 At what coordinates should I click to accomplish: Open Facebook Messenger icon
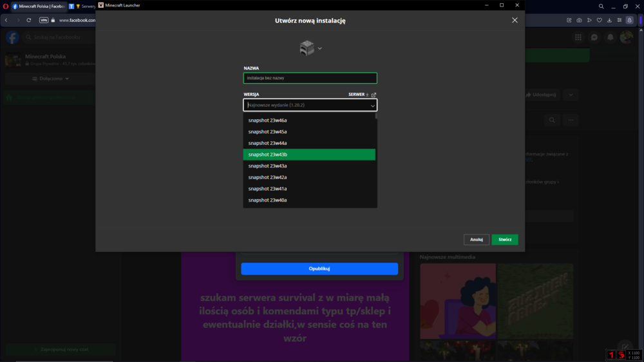coord(594,37)
